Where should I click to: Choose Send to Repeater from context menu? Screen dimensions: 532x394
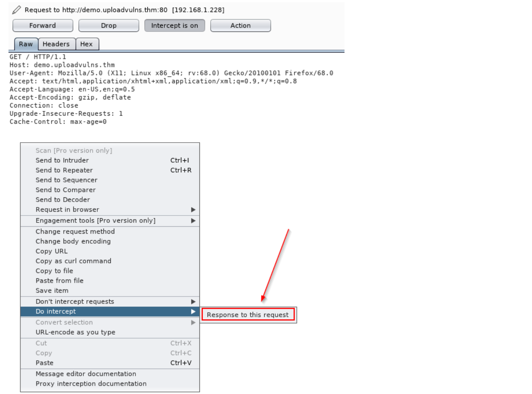pyautogui.click(x=64, y=170)
